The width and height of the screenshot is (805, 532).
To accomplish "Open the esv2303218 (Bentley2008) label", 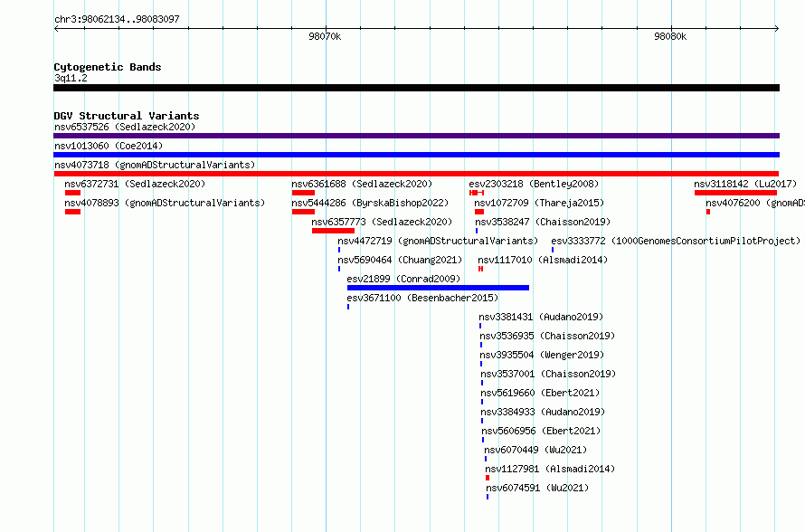I will (534, 184).
